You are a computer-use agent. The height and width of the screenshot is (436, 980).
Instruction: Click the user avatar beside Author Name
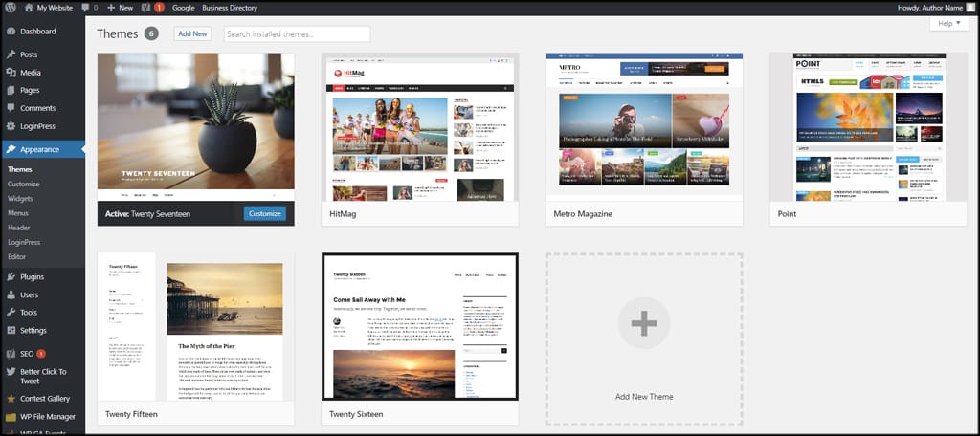(x=970, y=7)
